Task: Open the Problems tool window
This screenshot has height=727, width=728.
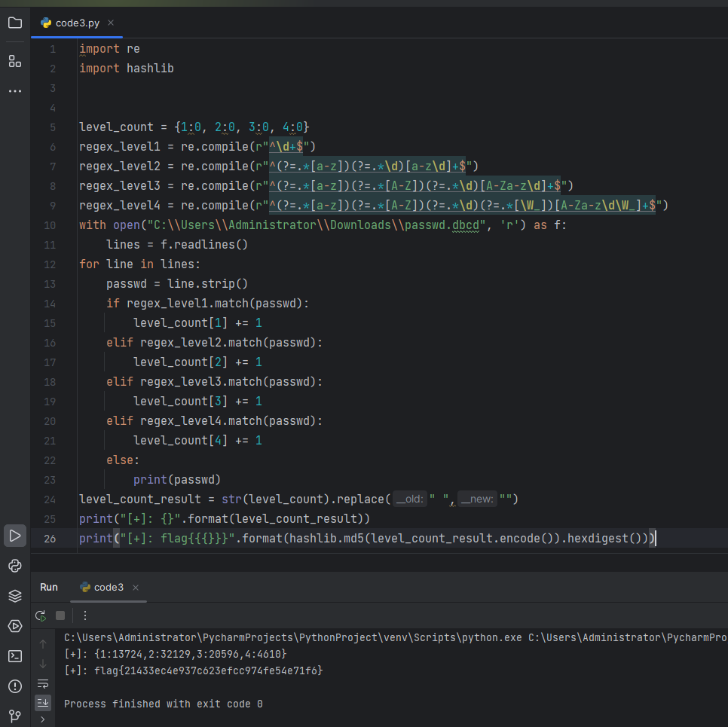Action: tap(15, 686)
